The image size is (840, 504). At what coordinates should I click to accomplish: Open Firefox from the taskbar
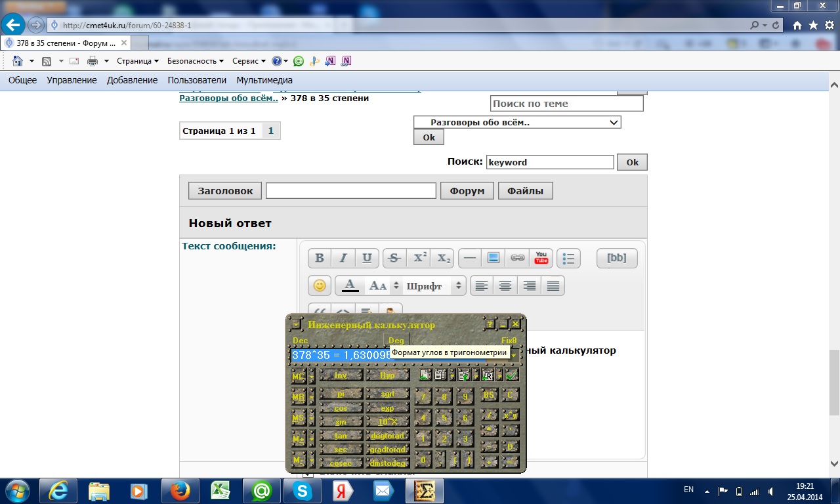[x=179, y=490]
